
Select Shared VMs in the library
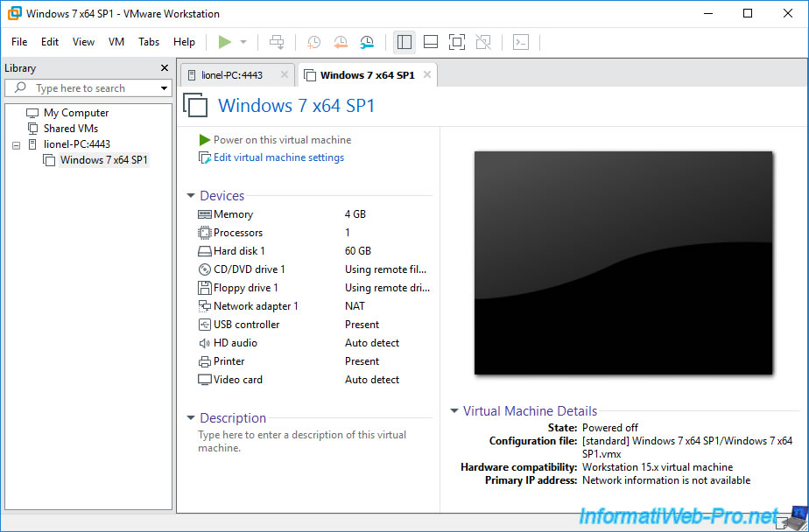(71, 129)
